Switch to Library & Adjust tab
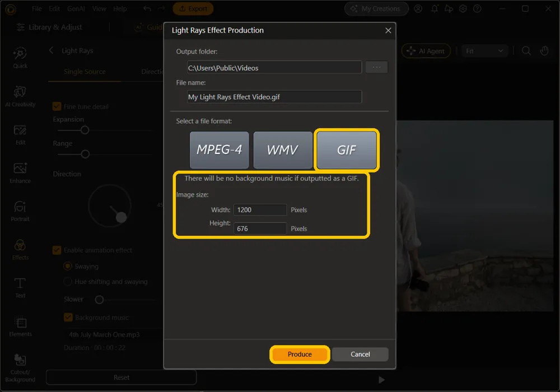This screenshot has width=560, height=392. point(50,27)
